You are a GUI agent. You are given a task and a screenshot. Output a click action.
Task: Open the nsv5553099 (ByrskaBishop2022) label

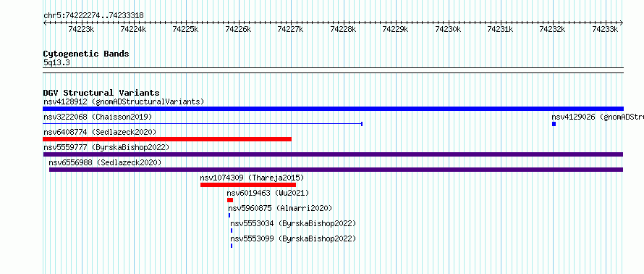coord(293,238)
